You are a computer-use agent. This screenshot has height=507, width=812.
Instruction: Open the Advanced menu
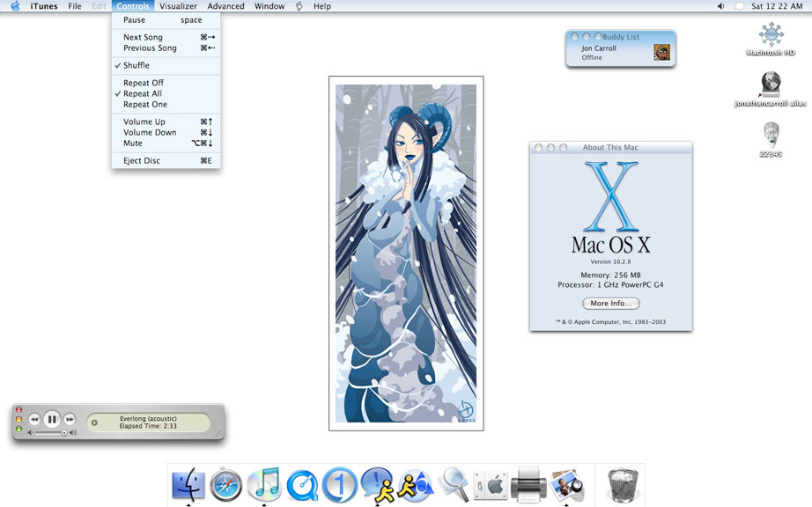click(x=225, y=6)
